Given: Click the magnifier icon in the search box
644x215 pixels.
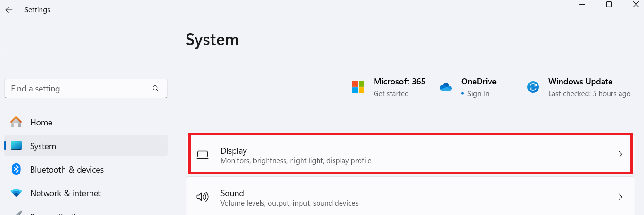Looking at the screenshot, I should [x=156, y=88].
